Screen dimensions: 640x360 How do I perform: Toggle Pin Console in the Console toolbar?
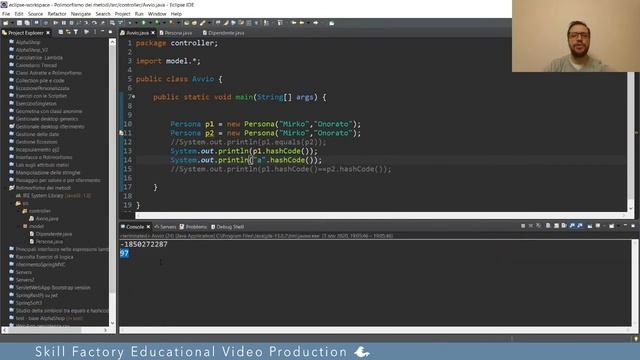(590, 226)
